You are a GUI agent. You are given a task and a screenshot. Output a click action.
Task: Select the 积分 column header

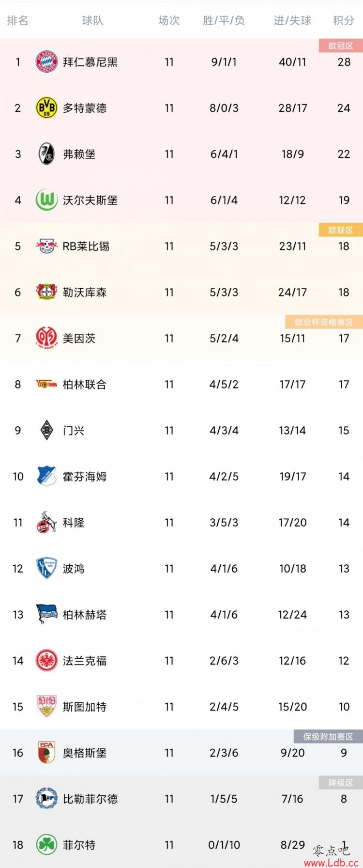tap(344, 20)
